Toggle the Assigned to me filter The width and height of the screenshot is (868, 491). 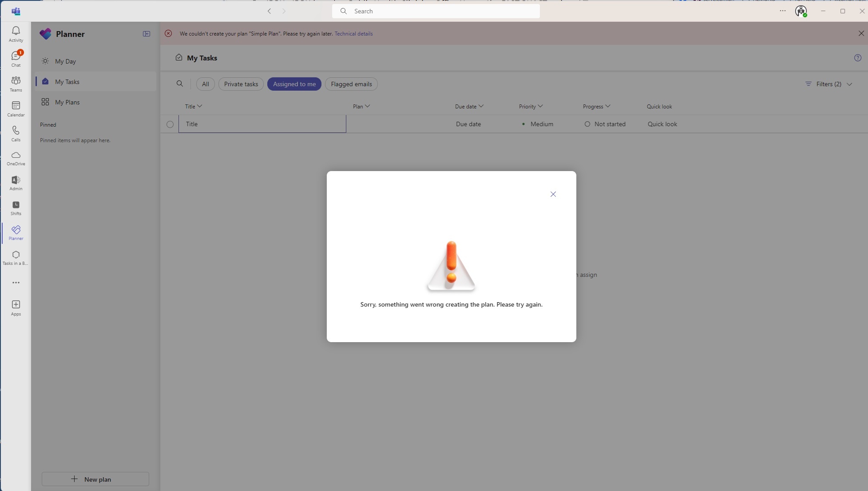(x=294, y=84)
